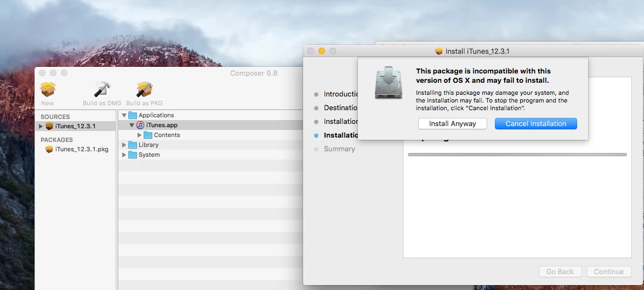Viewport: 644px width, 290px height.
Task: Click the Contents label in file tree
Action: (x=167, y=135)
